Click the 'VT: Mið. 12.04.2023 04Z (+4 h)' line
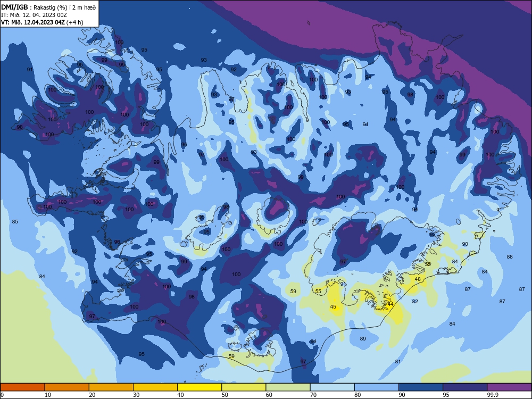Image resolution: width=532 pixels, height=399 pixels. (x=42, y=22)
